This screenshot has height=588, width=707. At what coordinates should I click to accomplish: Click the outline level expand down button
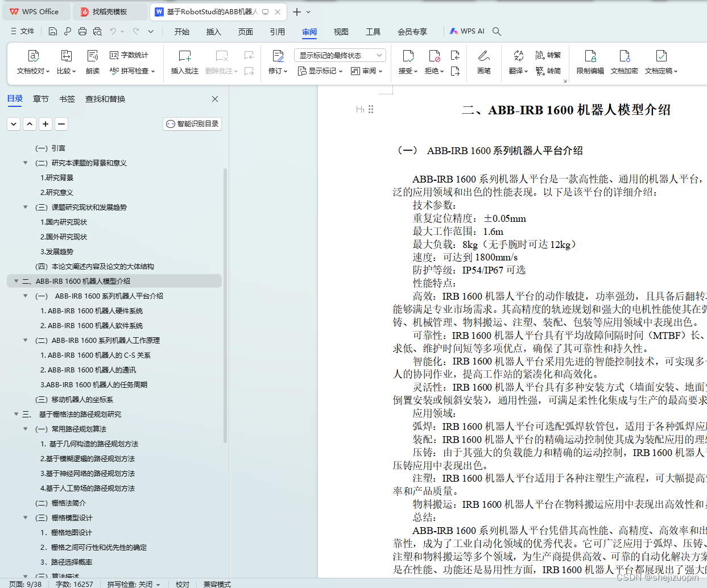[x=14, y=123]
